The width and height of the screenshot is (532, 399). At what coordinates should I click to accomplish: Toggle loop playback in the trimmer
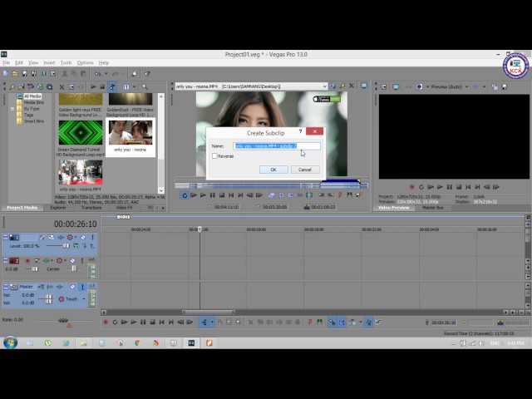click(x=185, y=195)
